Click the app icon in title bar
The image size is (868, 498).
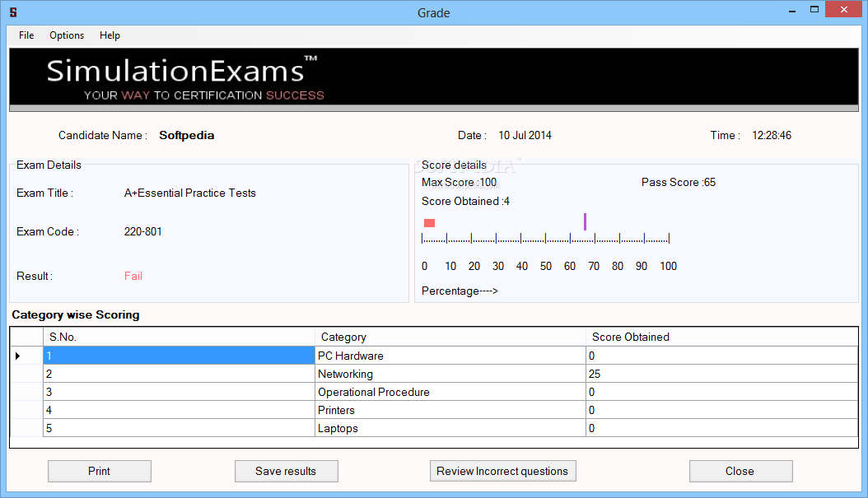click(13, 12)
